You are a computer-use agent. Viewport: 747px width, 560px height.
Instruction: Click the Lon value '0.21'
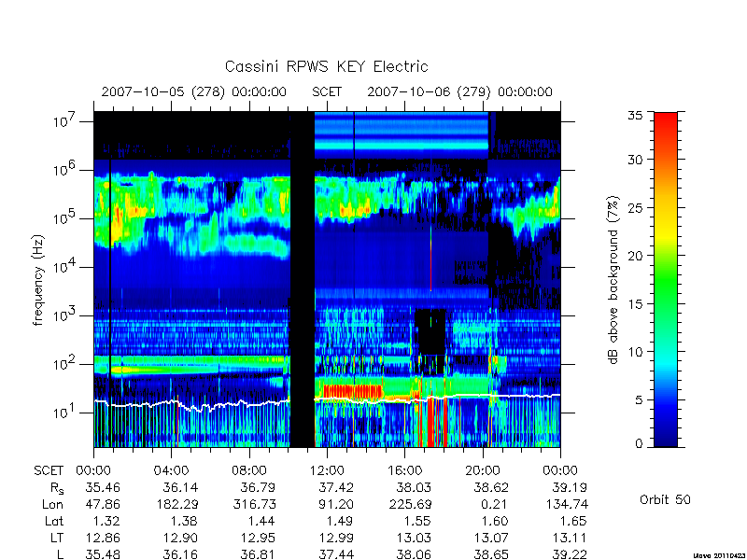(x=495, y=504)
